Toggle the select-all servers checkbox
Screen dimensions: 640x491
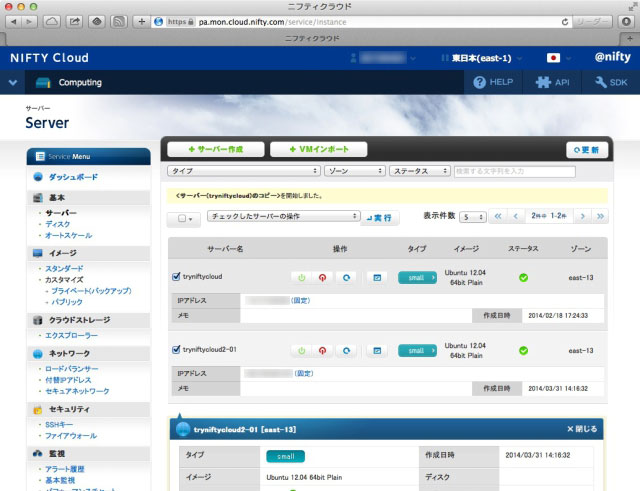[182, 218]
